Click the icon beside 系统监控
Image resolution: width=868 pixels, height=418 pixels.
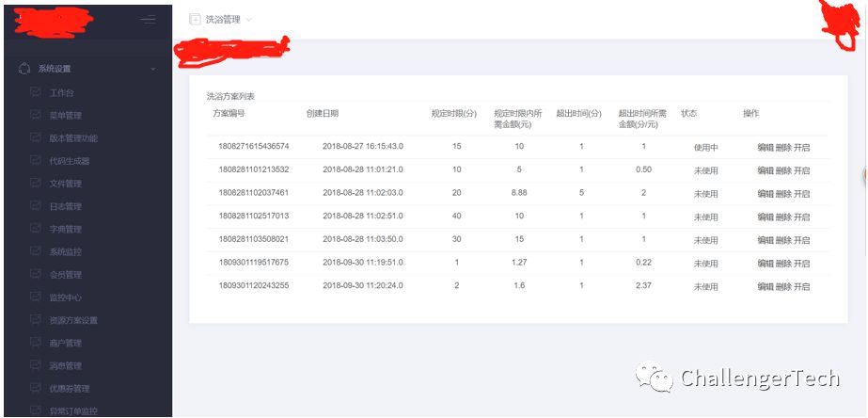[x=36, y=251]
